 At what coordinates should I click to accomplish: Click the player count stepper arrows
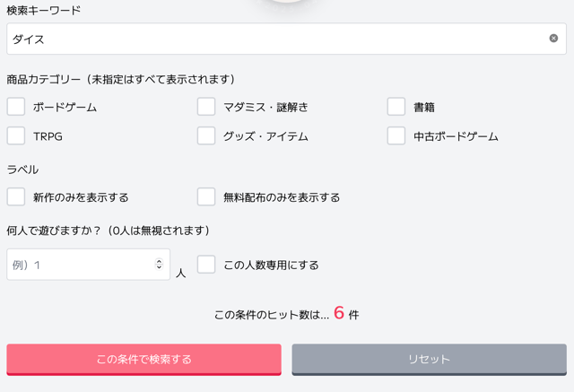pos(159,265)
